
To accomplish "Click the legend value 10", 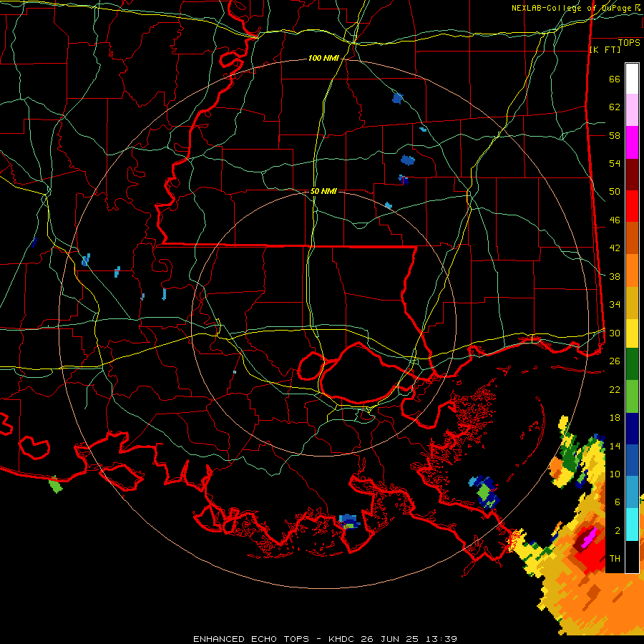I will (x=615, y=474).
